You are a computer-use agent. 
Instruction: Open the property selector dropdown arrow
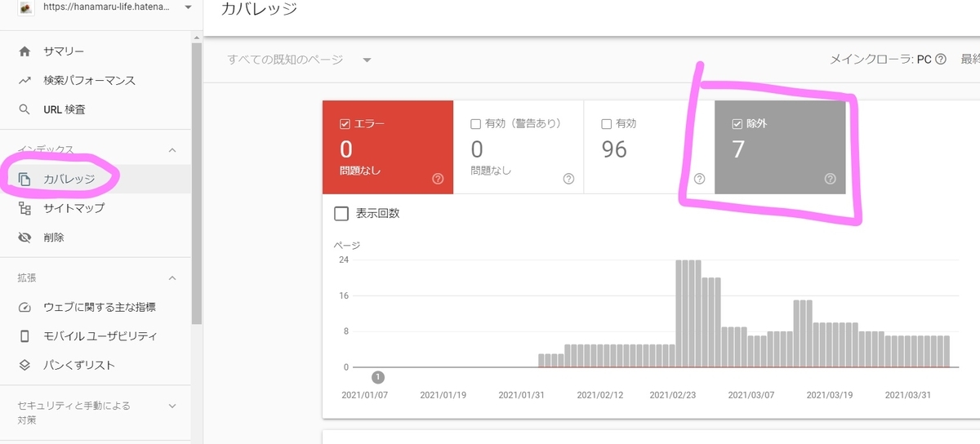pyautogui.click(x=189, y=7)
